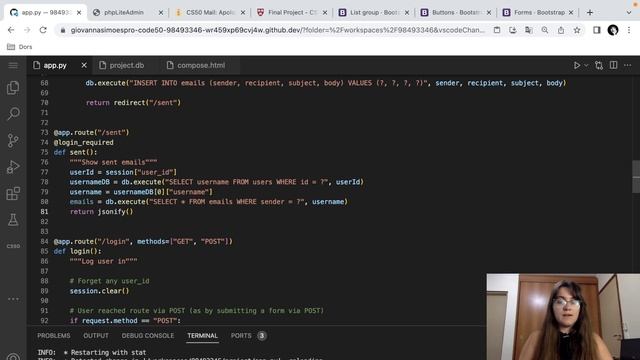
Task: Close the phpLiteAdmin browser tab
Action: coord(161,13)
